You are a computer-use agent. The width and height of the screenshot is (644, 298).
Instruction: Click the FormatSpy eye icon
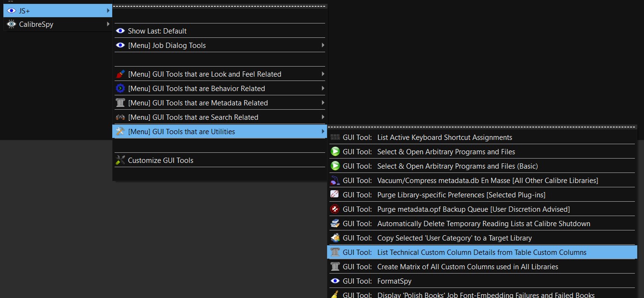[x=335, y=281]
